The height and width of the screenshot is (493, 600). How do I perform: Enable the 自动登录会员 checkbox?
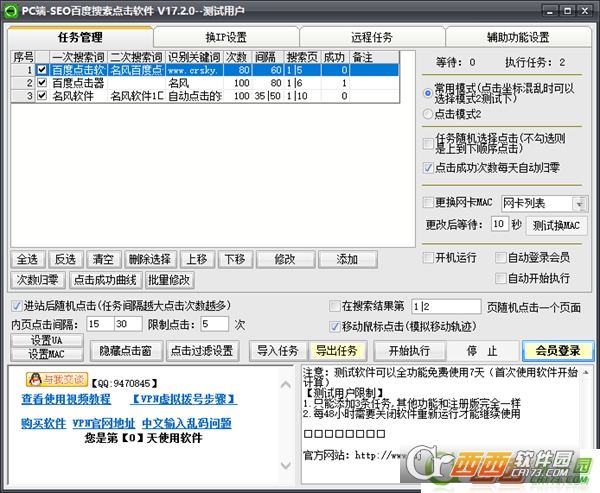tap(500, 258)
